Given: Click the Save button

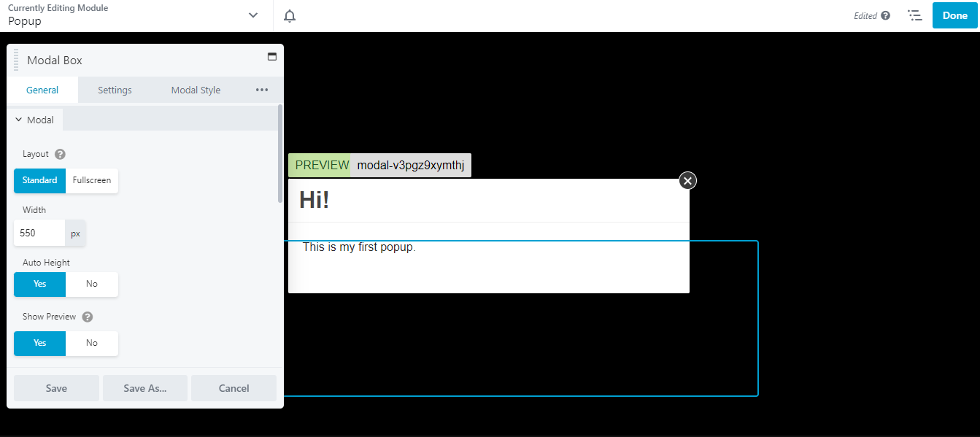Looking at the screenshot, I should click(x=56, y=388).
